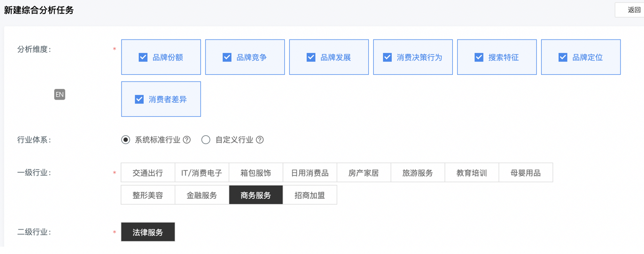This screenshot has height=254, width=644.
Task: Select 交通出行 as first-level industry
Action: tap(148, 173)
